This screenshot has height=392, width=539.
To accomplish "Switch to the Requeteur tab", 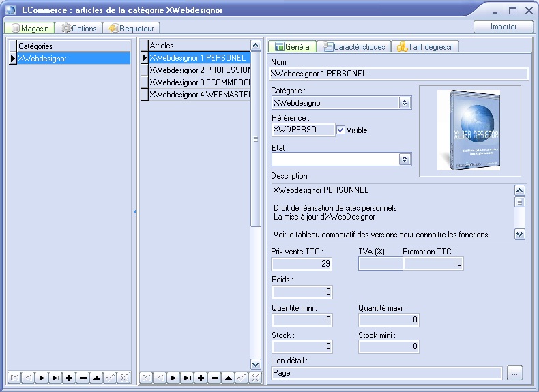I will point(131,28).
